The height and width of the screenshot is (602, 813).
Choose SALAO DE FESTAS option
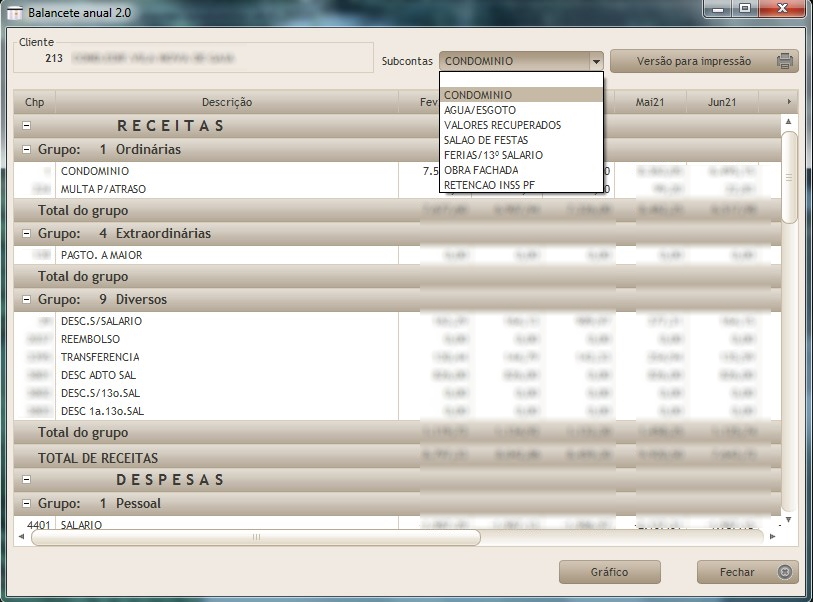point(486,140)
